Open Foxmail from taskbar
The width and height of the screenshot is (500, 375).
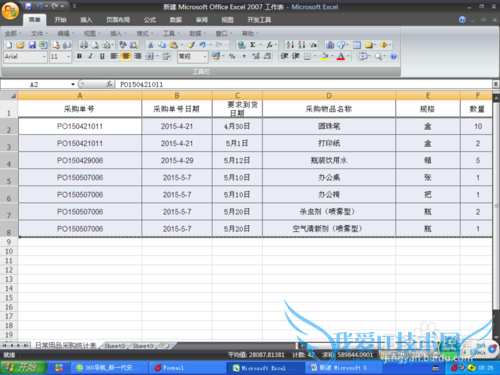tap(187, 368)
